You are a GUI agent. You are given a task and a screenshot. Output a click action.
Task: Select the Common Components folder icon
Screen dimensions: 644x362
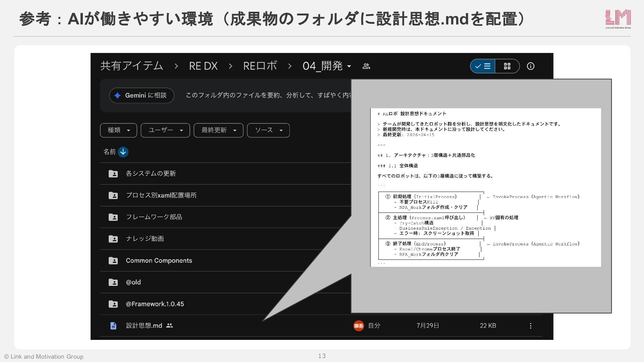[x=113, y=261]
